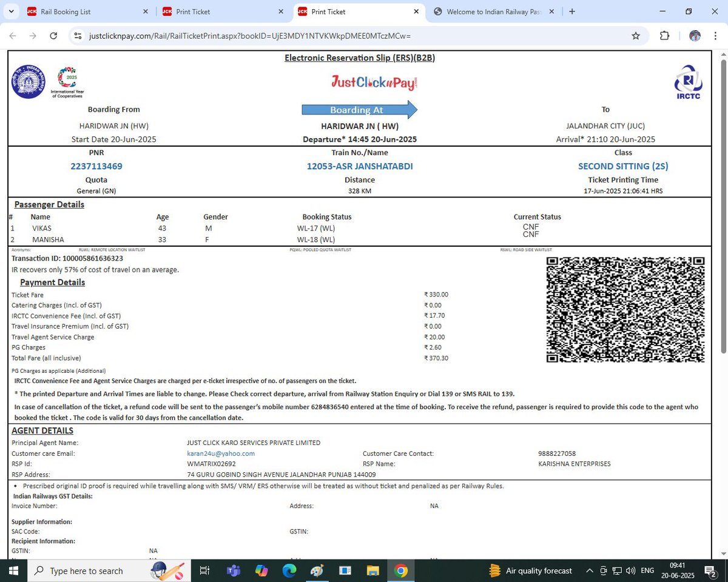Click the General (GN) quota value

96,191
